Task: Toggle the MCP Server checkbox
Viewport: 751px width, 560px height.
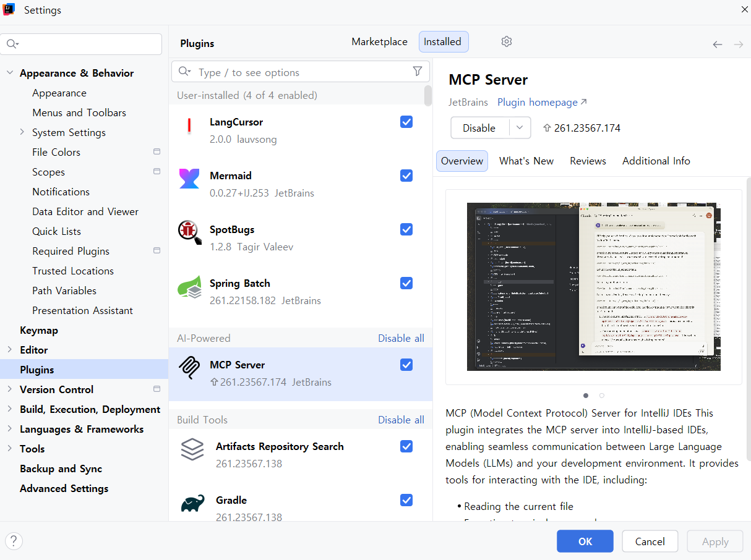Action: click(406, 365)
